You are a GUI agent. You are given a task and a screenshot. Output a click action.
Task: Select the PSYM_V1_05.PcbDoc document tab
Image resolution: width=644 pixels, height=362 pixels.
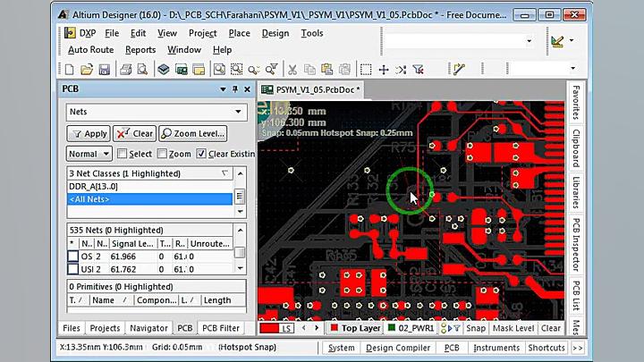pyautogui.click(x=310, y=89)
